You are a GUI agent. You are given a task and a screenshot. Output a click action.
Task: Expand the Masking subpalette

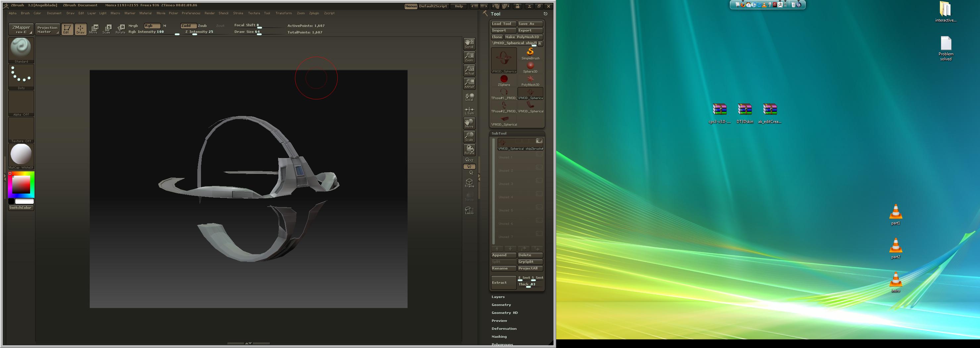pos(499,337)
